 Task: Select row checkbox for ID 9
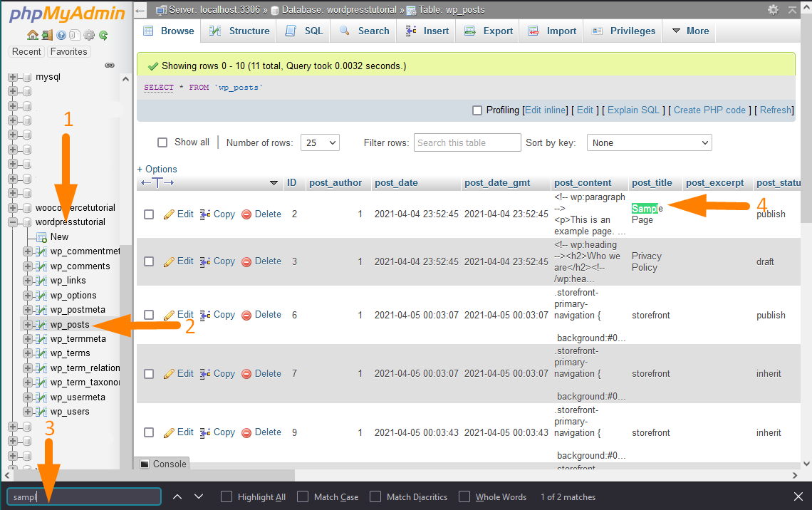click(149, 432)
